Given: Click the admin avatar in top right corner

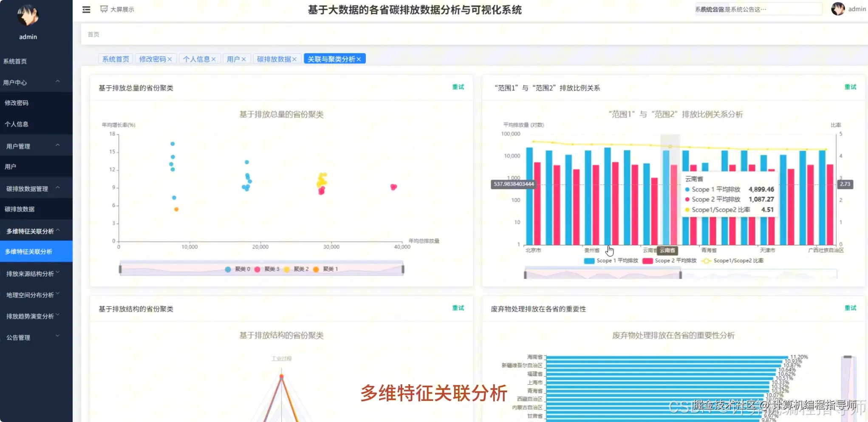Looking at the screenshot, I should point(837,9).
